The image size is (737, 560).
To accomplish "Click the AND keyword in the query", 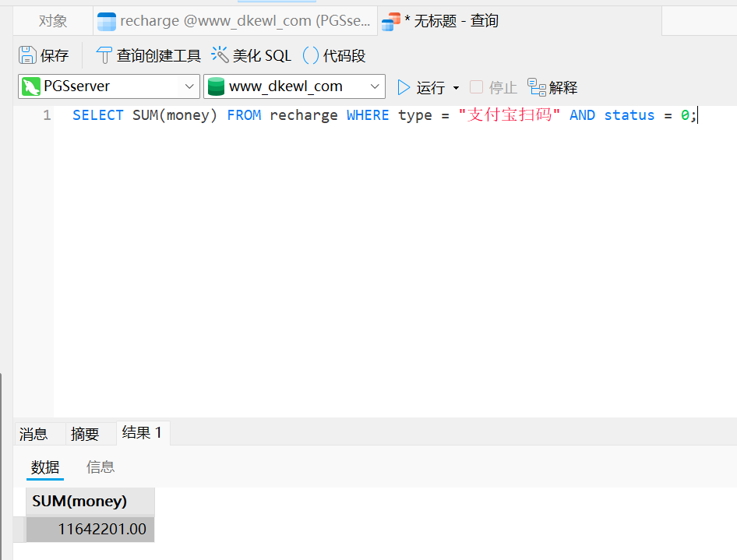I will coord(583,115).
